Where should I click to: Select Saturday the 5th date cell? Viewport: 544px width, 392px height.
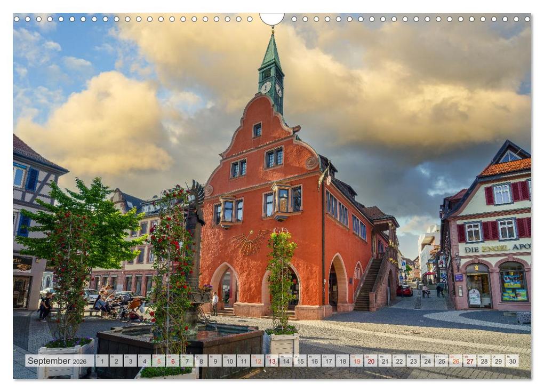(158, 361)
